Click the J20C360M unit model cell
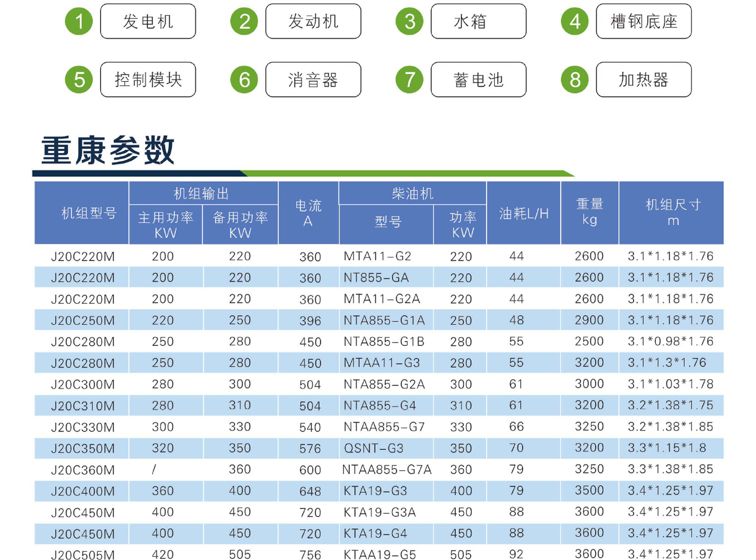 click(x=83, y=470)
